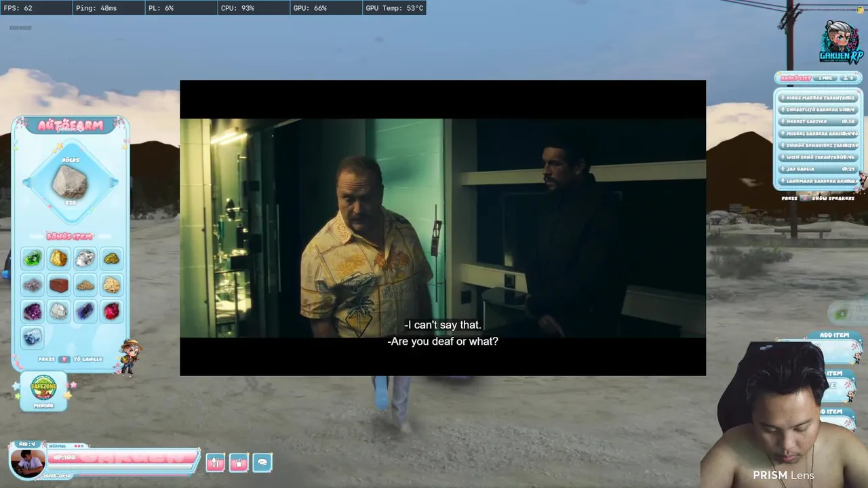Select Riggs Maddox in radio list
This screenshot has width=868, height=488.
(x=818, y=98)
